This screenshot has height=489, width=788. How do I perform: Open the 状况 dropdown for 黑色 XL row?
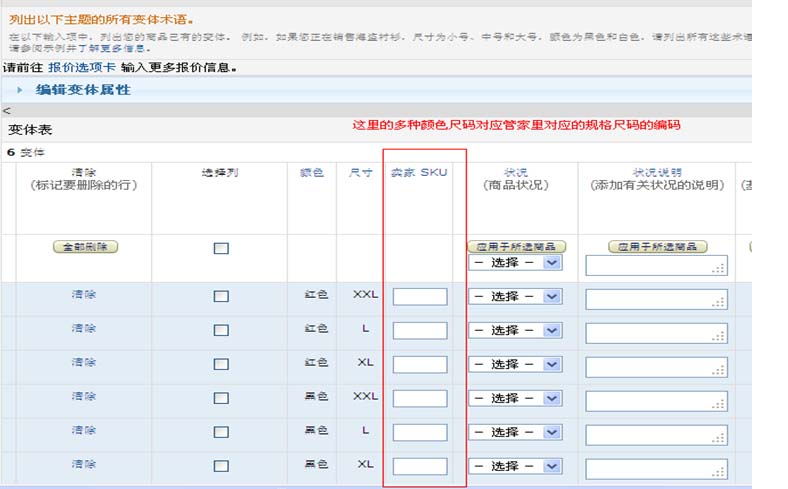tap(515, 467)
